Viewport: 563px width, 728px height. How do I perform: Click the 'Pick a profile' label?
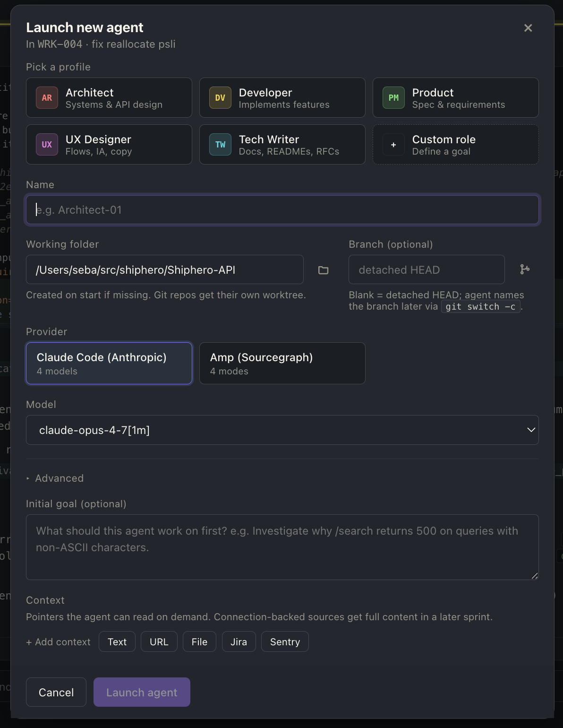(58, 67)
